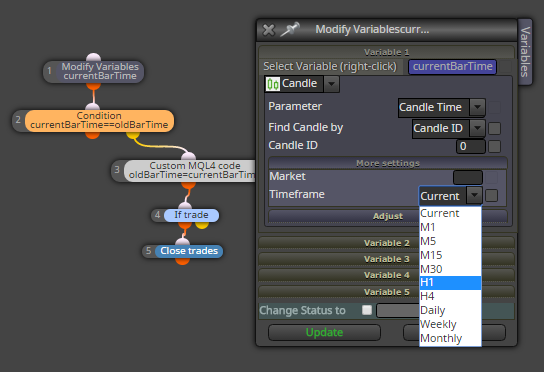Image resolution: width=544 pixels, height=372 pixels.
Task: Open the Find Candle by dropdown
Action: [x=477, y=128]
